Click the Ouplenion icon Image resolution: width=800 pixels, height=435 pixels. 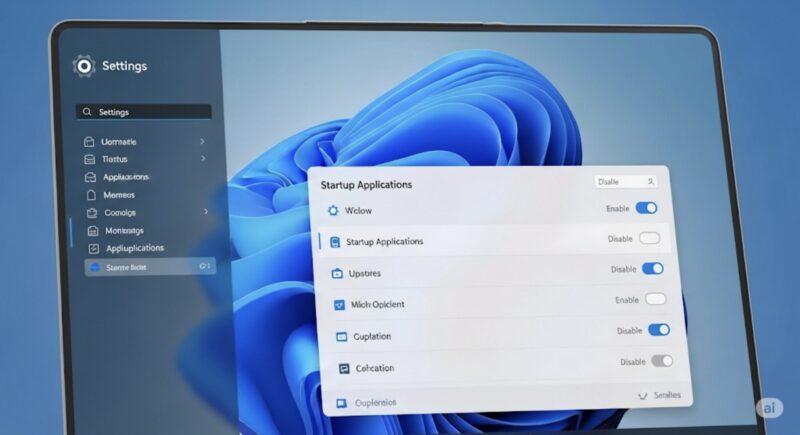click(341, 403)
